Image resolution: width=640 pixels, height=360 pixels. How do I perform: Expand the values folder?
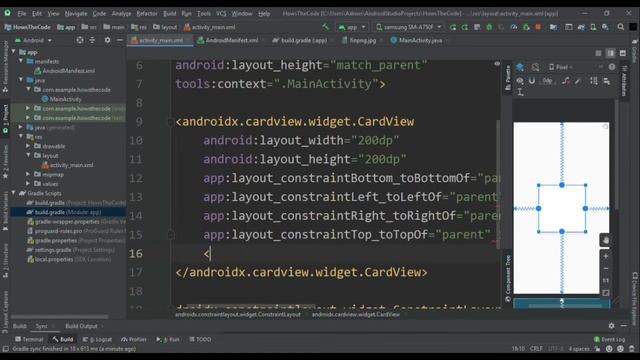click(28, 184)
